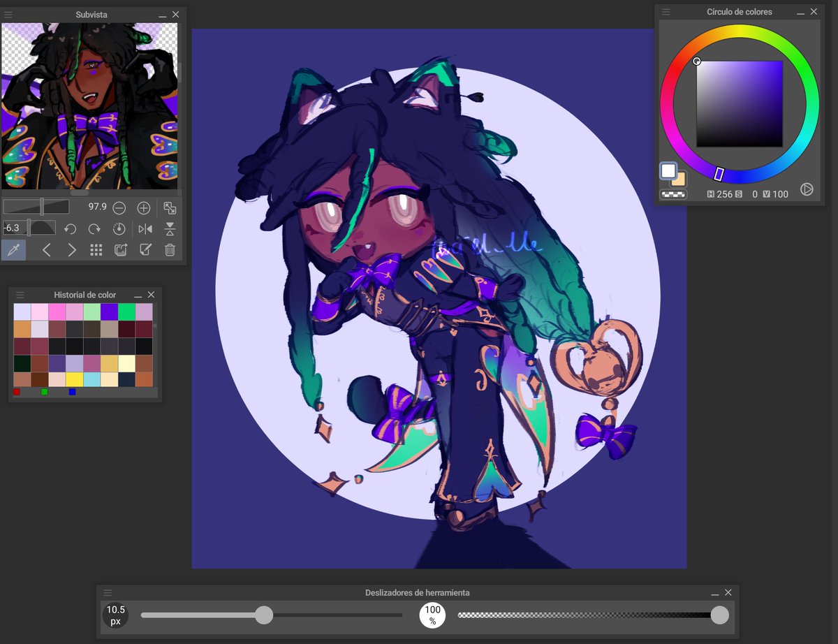The height and width of the screenshot is (644, 838).
Task: Collapse the Historial de color panel
Action: 138,295
